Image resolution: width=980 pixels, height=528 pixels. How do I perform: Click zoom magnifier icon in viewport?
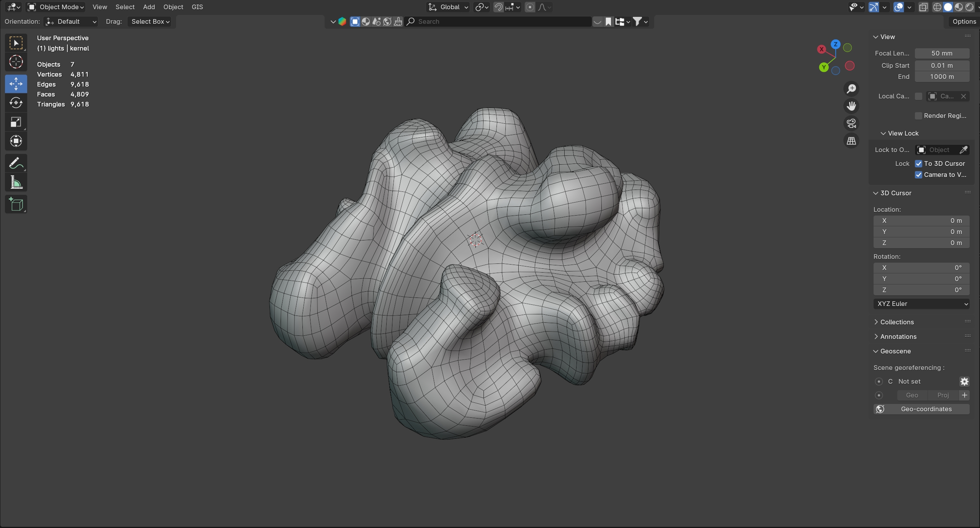click(851, 89)
